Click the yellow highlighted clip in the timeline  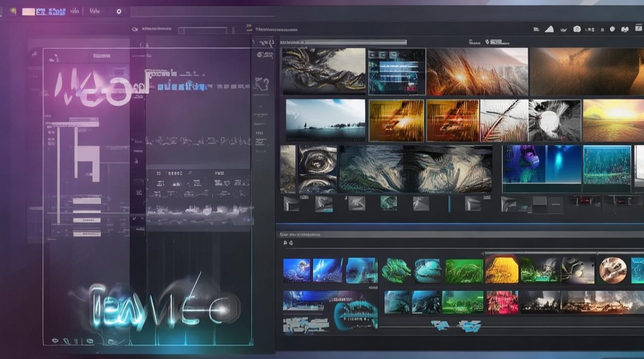pos(501,269)
